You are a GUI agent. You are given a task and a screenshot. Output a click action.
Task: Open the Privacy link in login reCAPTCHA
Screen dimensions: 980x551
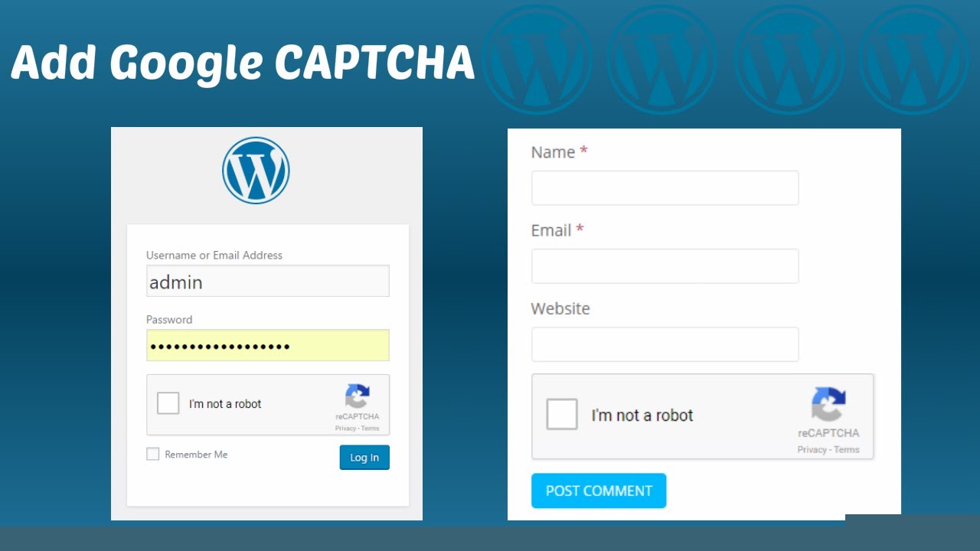coord(345,429)
